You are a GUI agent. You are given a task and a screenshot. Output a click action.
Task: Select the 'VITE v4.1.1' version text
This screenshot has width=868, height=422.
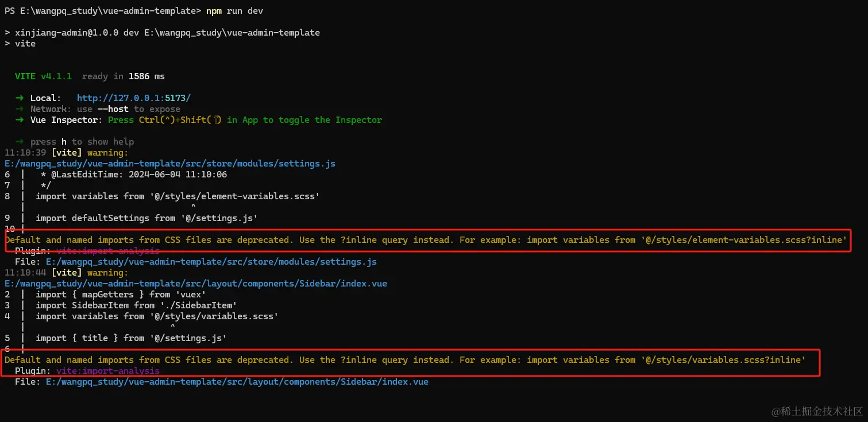tap(43, 76)
